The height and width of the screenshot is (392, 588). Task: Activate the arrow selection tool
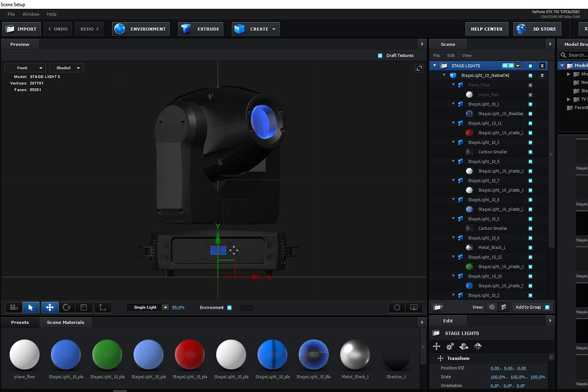coord(31,308)
